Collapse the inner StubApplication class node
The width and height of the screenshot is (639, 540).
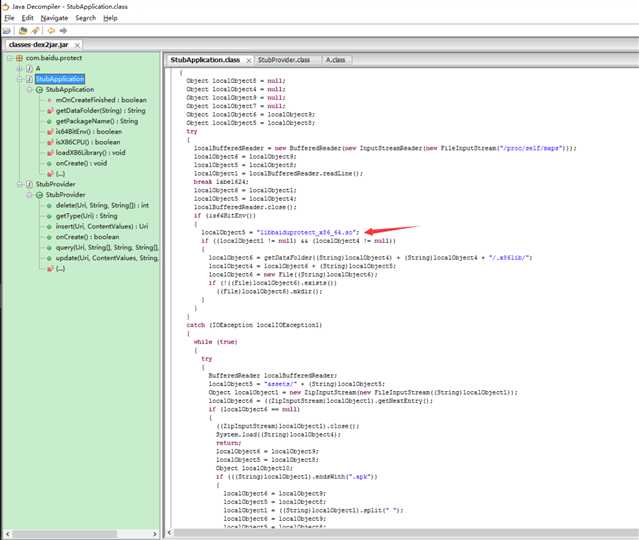pos(30,90)
